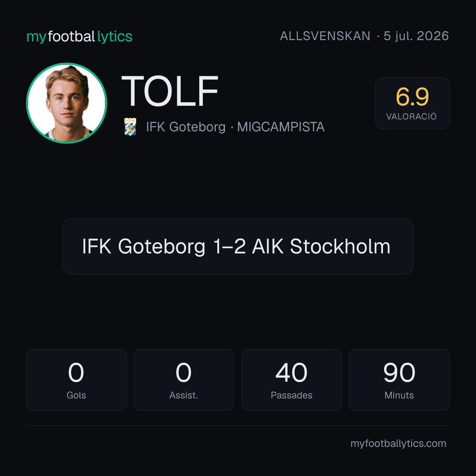Visit the myfootballytics.com footer link
Viewport: 476px width, 476px height.
pos(398,443)
